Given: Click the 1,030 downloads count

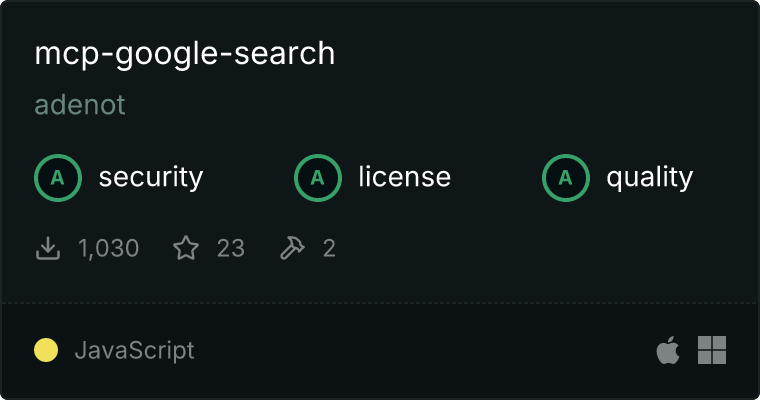Looking at the screenshot, I should (109, 248).
